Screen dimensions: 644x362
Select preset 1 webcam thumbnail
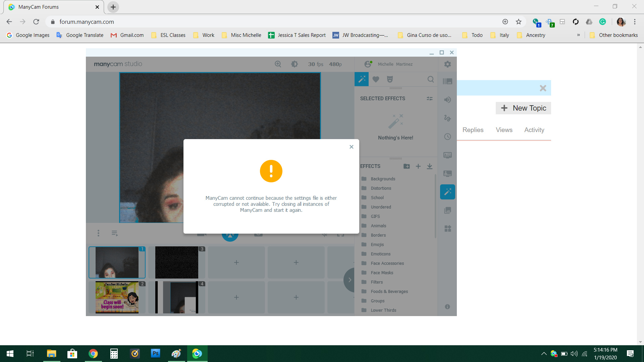coord(117,262)
